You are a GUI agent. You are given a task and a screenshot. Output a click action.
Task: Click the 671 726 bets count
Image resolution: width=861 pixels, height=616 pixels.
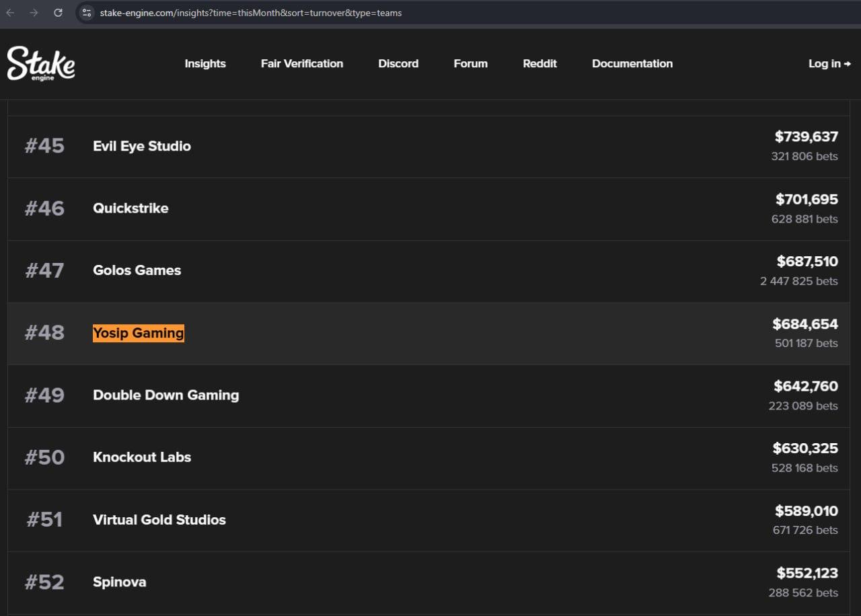tap(805, 531)
